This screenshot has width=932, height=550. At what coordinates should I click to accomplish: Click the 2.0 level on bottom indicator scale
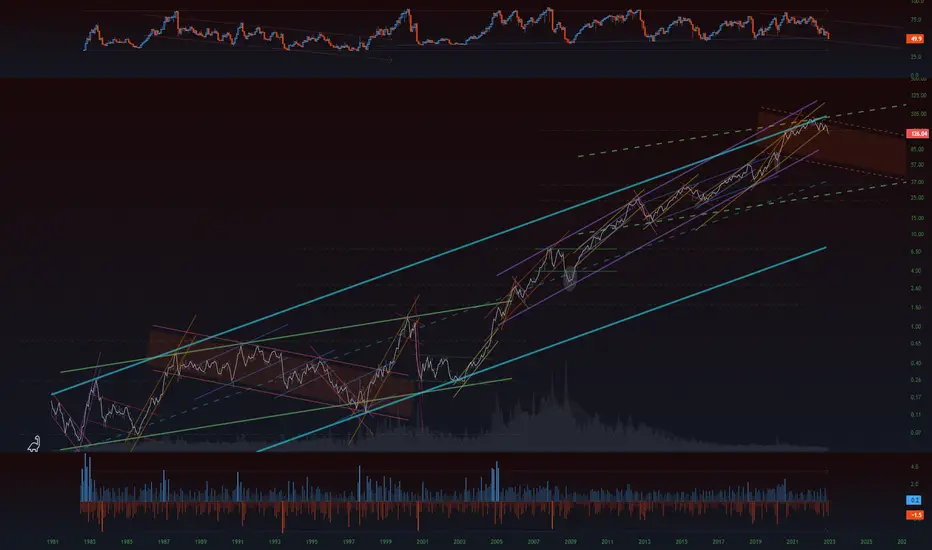pyautogui.click(x=915, y=485)
